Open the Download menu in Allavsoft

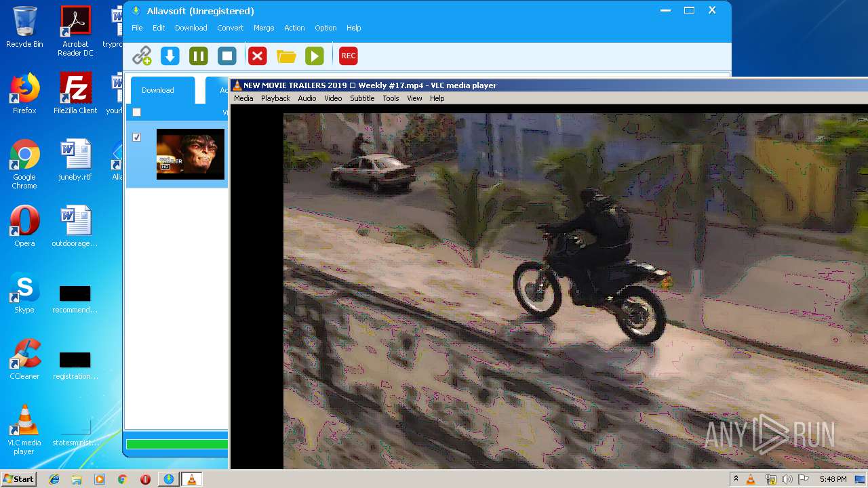(x=191, y=28)
